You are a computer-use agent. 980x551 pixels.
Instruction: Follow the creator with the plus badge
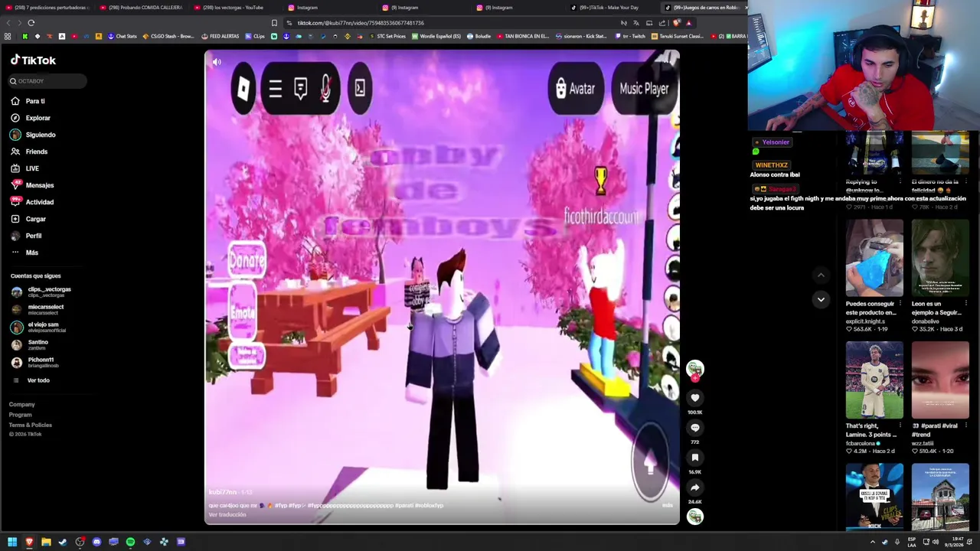(x=694, y=378)
